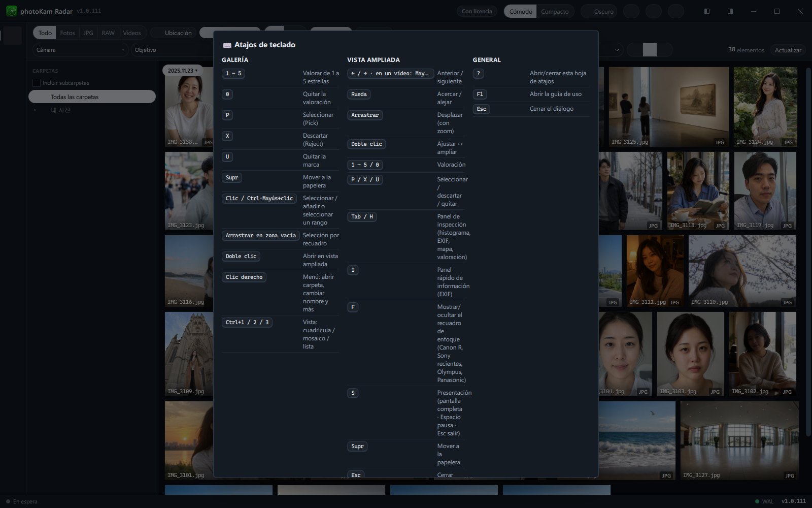
Task: Select the 내 사진 folder
Action: 60,110
